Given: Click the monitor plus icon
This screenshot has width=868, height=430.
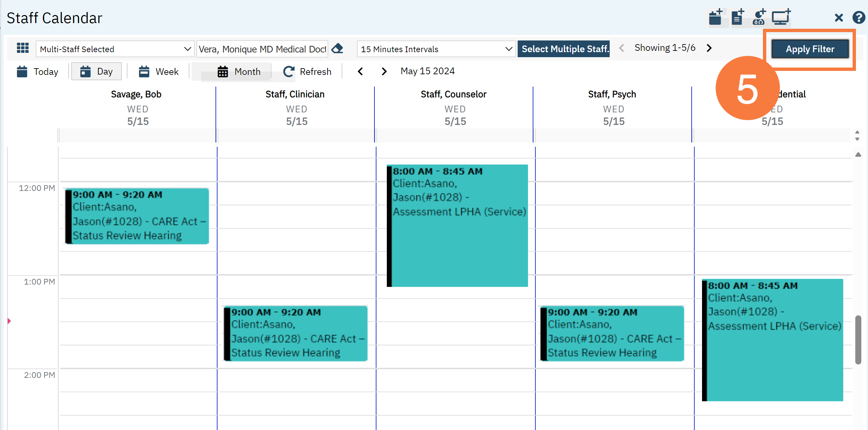Looking at the screenshot, I should 781,17.
